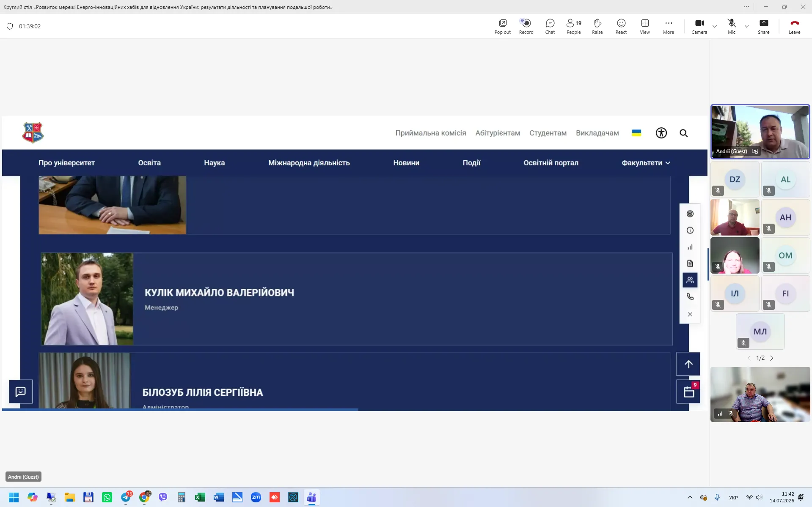
Task: Click the people team icon in side panel
Action: [690, 280]
